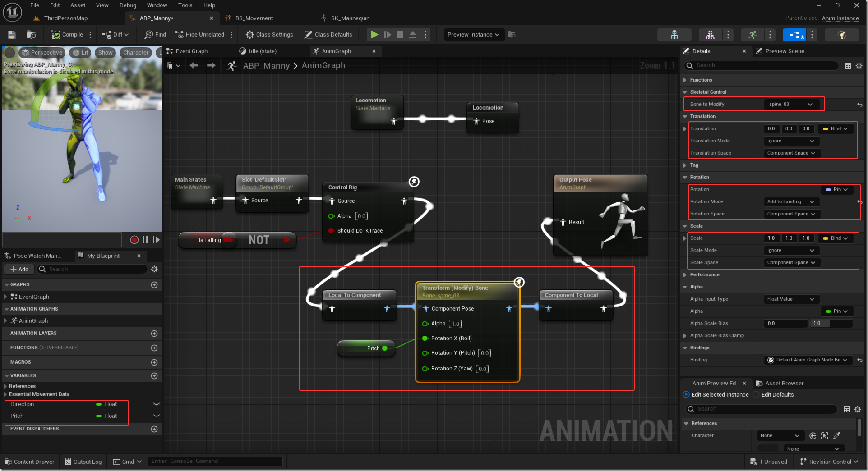This screenshot has width=868, height=471.
Task: Open Translation Mode dropdown
Action: click(792, 141)
